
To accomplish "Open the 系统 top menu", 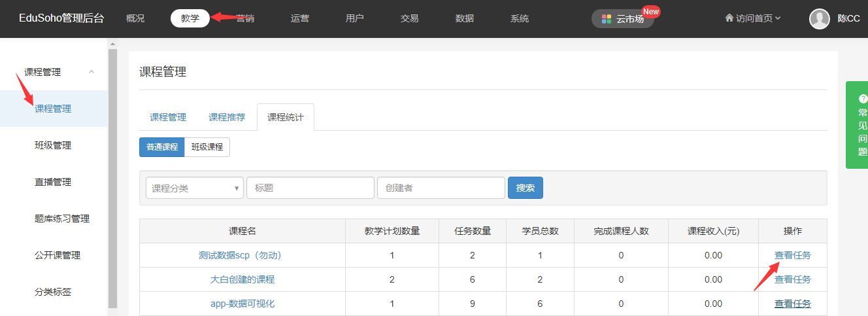I will [x=520, y=18].
